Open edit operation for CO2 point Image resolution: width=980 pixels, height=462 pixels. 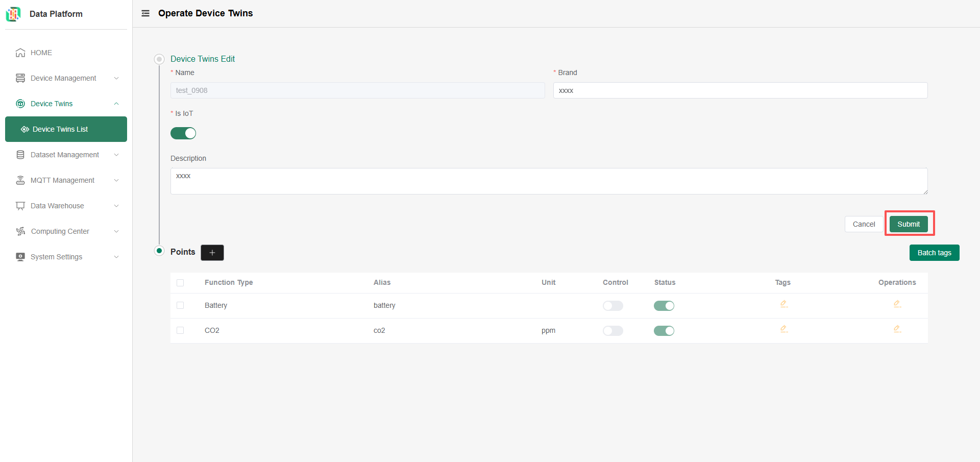[x=897, y=329]
